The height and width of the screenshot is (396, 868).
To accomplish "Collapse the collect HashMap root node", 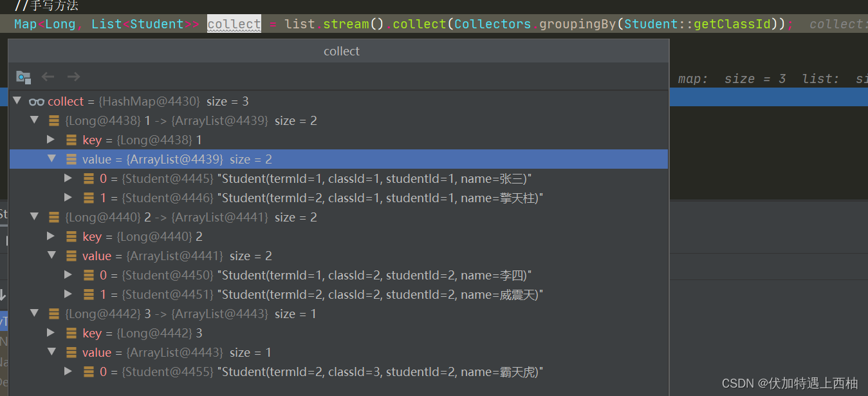I will (x=17, y=101).
